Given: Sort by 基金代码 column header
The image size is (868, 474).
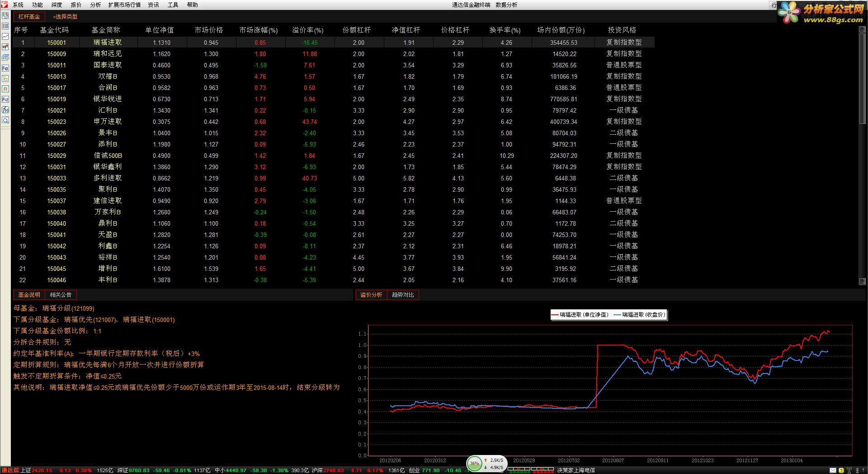Looking at the screenshot, I should click(x=54, y=30).
